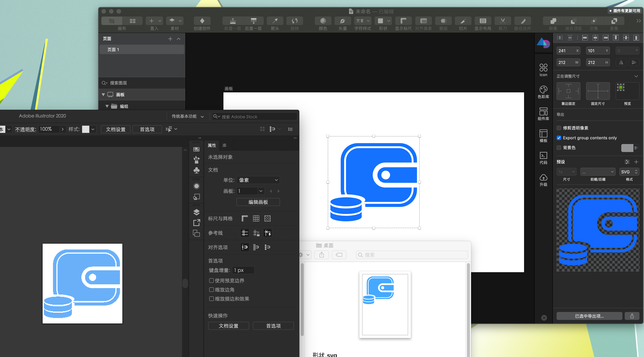Collapse the 编组 group layer

pyautogui.click(x=107, y=106)
